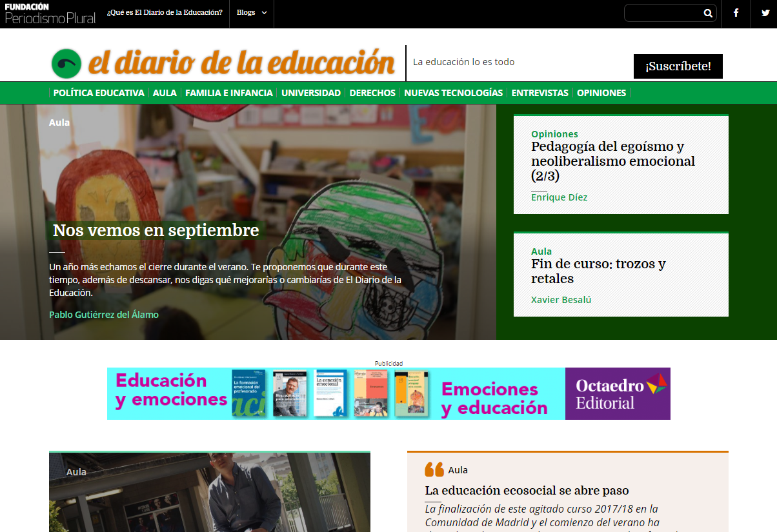Click the Aula label beside orange quote marks
This screenshot has width=777, height=532.
pos(458,470)
